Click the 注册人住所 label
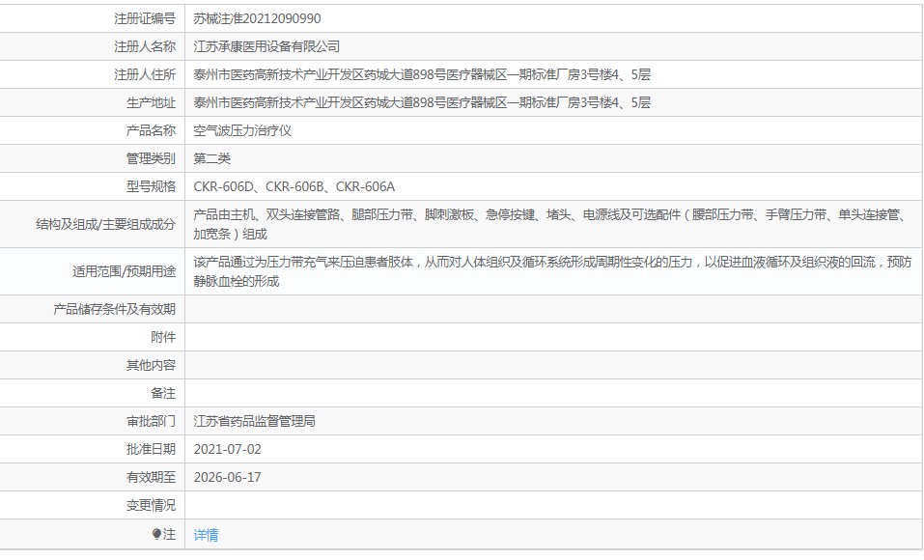This screenshot has height=560, width=924. click(145, 75)
